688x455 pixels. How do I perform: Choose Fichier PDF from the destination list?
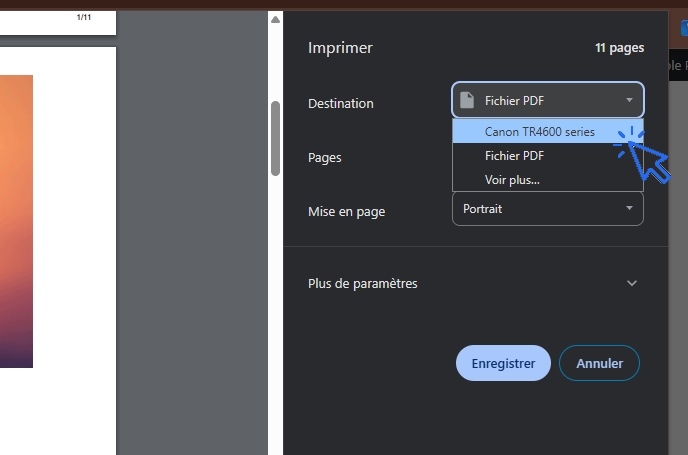(x=514, y=156)
